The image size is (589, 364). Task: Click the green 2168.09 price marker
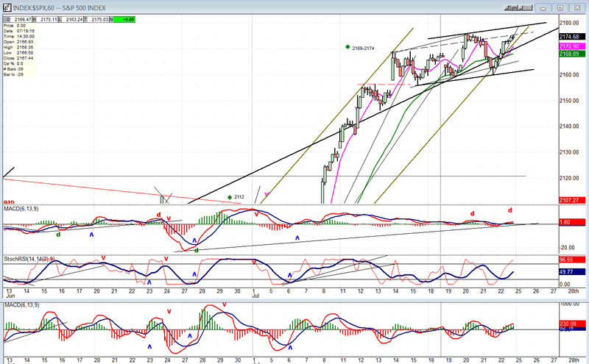point(571,54)
